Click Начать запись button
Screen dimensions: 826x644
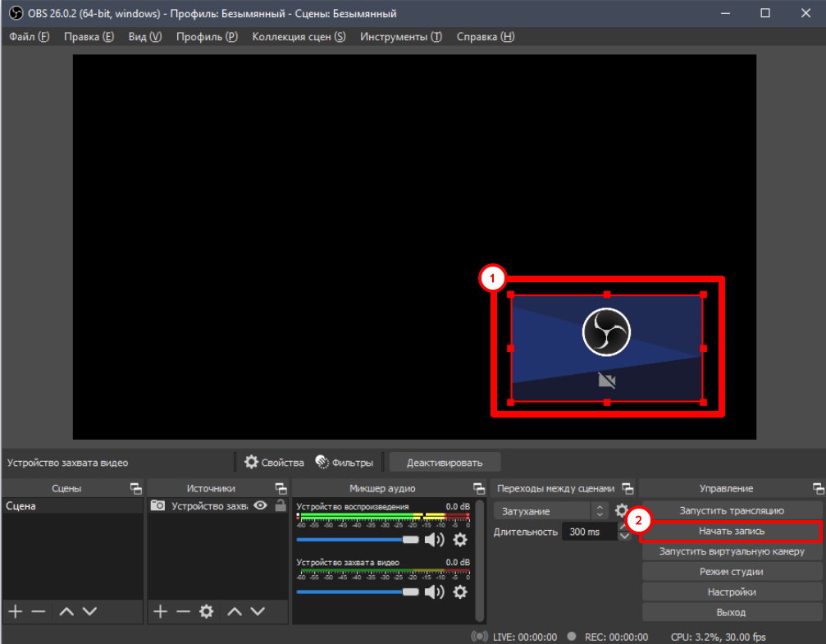pyautogui.click(x=732, y=532)
